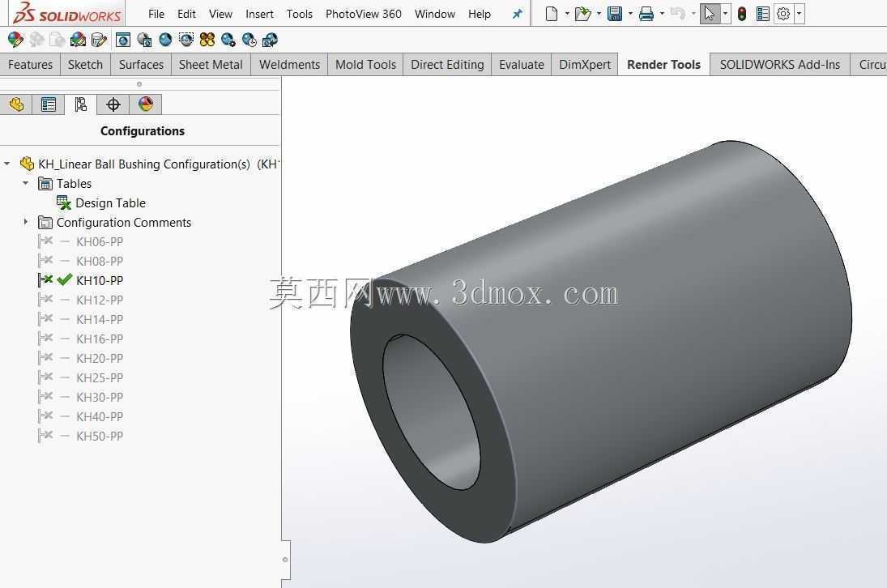Collapse the Tables folder

(25, 183)
